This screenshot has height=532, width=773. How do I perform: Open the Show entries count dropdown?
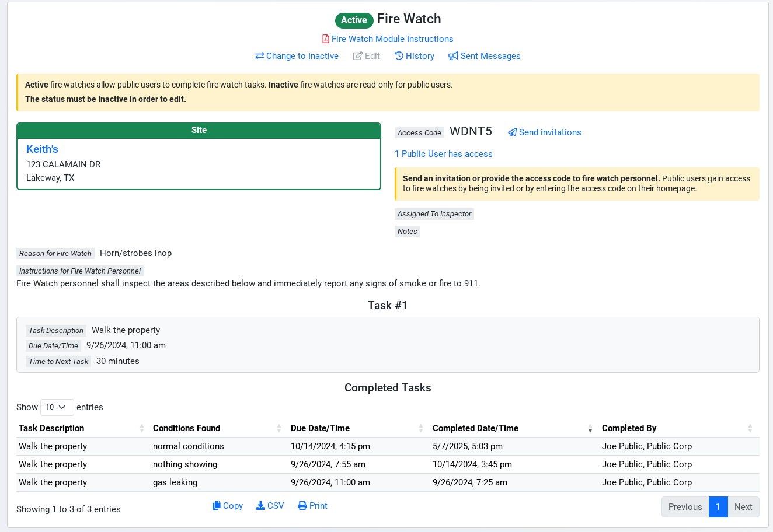pos(57,407)
